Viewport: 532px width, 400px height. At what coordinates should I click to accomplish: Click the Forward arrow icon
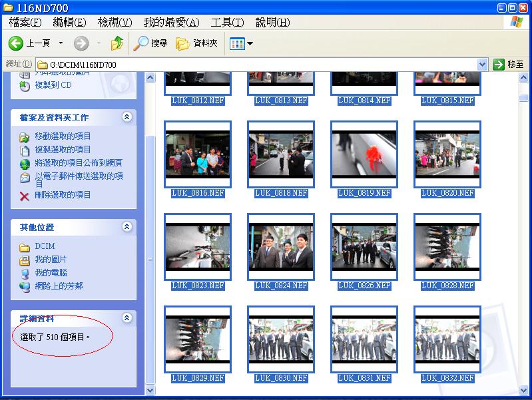point(81,43)
